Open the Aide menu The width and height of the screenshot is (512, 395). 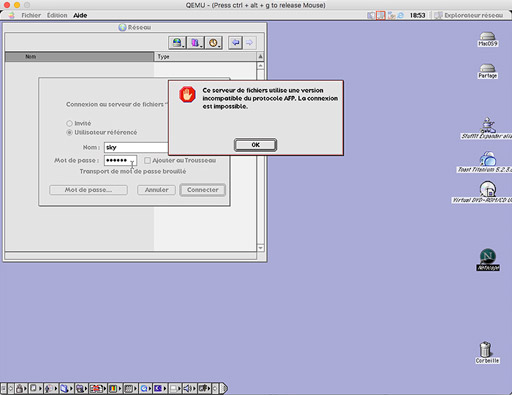80,15
